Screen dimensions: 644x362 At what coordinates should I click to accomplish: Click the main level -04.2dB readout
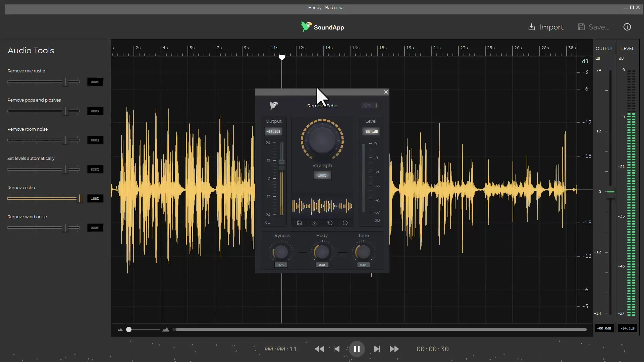(627, 328)
